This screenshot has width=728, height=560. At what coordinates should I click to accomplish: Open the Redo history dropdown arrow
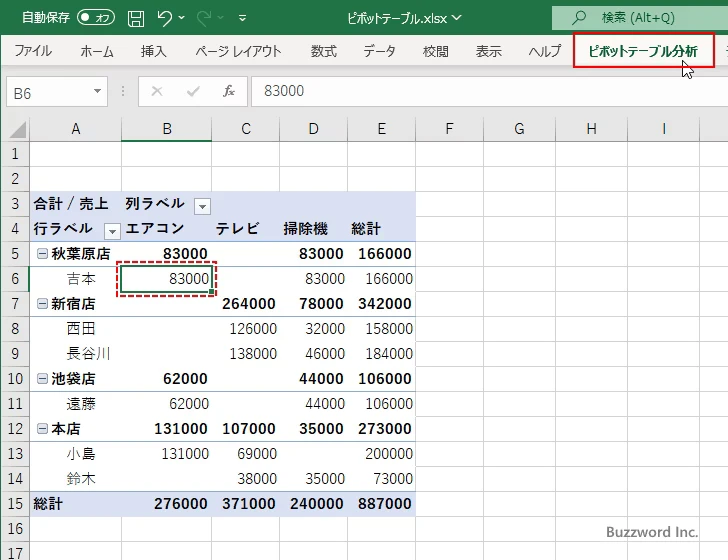(221, 18)
